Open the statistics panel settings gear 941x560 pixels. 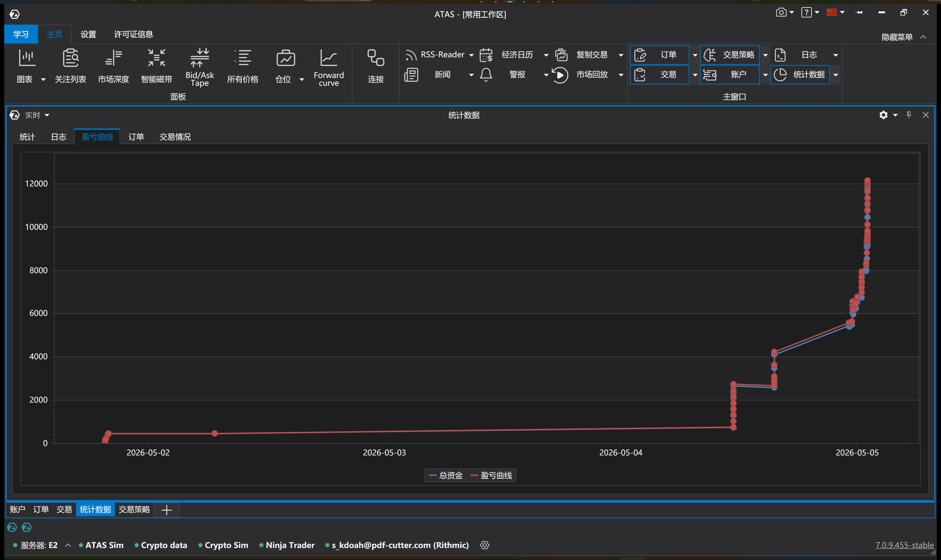(x=883, y=115)
